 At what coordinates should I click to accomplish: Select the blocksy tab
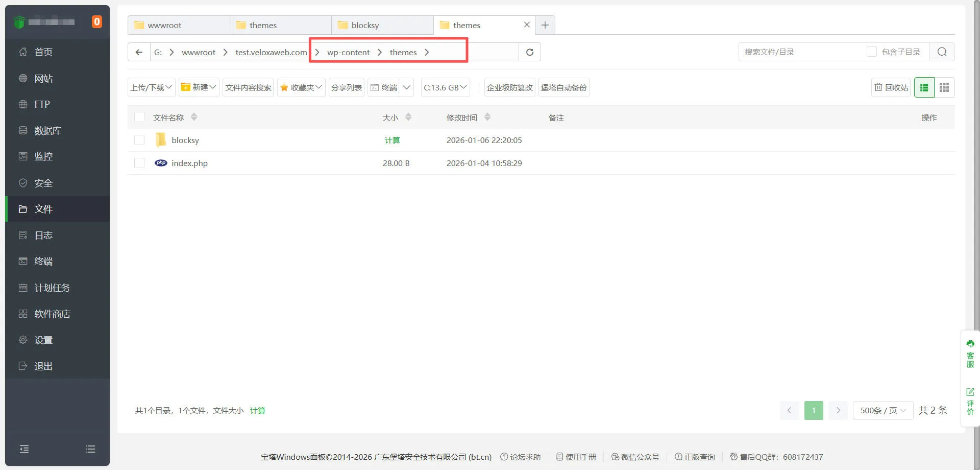click(x=365, y=25)
